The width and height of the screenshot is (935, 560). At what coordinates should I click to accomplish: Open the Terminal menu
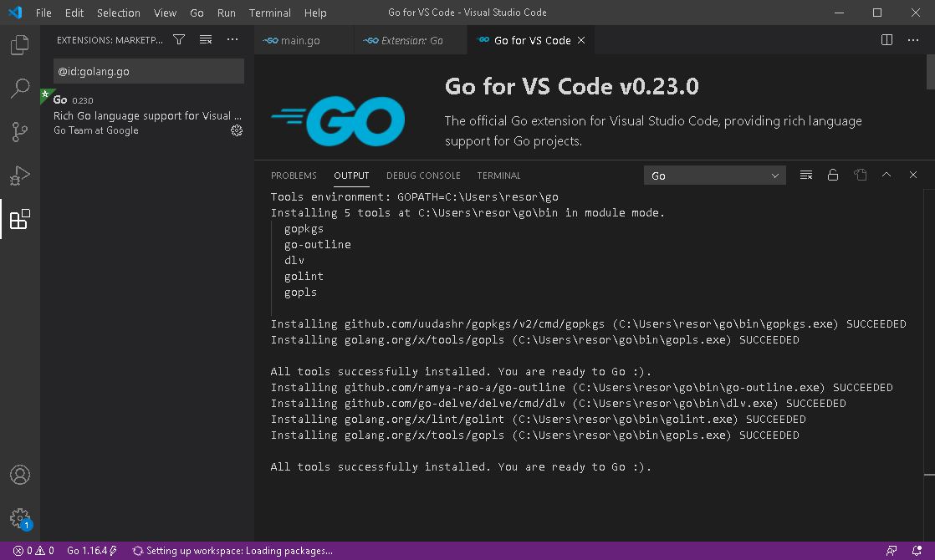coord(269,13)
